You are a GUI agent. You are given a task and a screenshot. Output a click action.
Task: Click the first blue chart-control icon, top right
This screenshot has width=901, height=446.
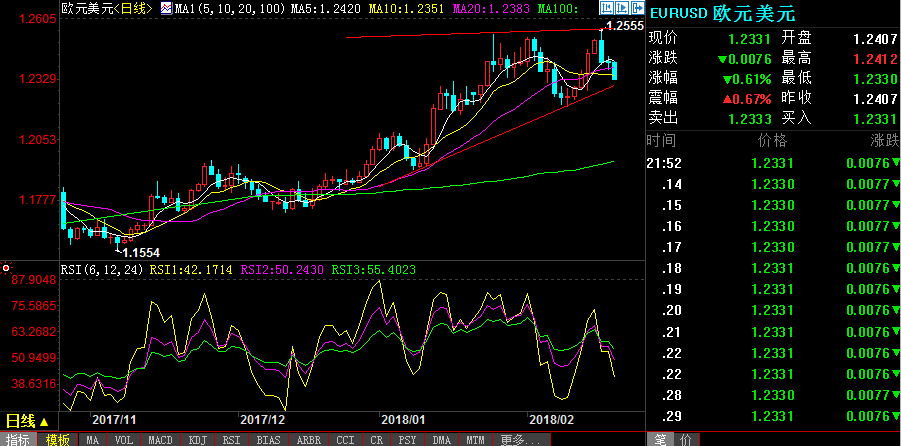tap(606, 9)
